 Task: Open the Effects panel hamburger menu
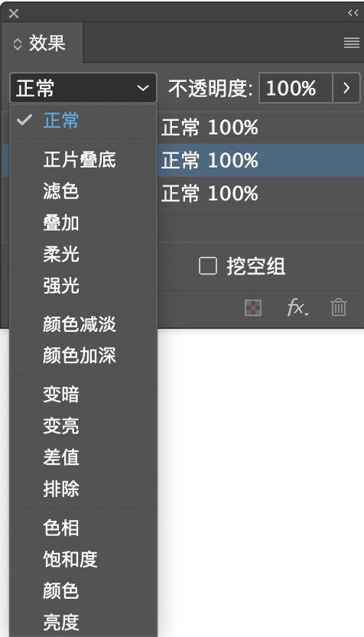[x=352, y=43]
